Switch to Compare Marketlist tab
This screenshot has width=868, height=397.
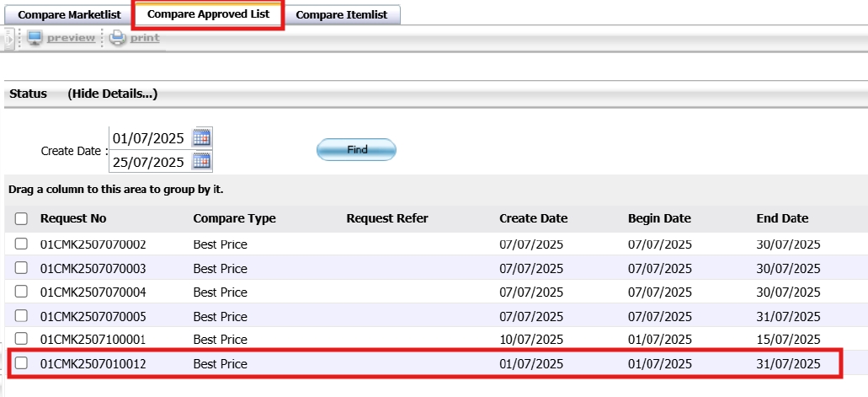point(69,15)
